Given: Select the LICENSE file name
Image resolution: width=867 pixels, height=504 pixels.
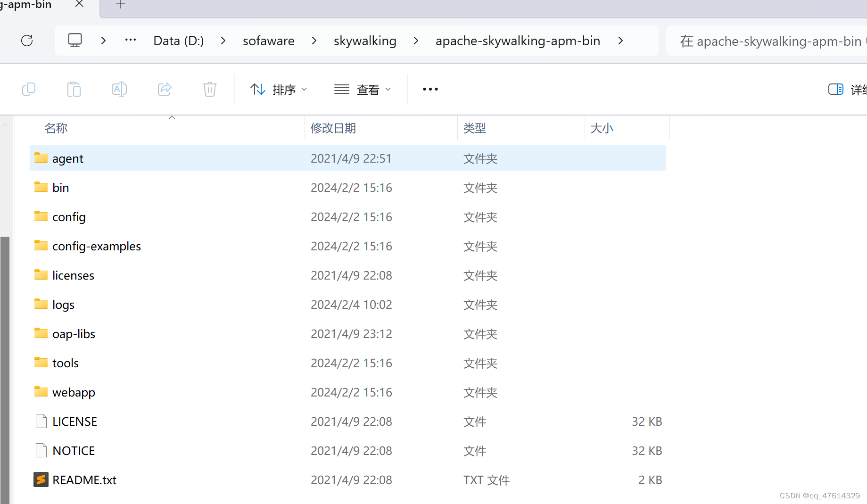Looking at the screenshot, I should [x=75, y=421].
